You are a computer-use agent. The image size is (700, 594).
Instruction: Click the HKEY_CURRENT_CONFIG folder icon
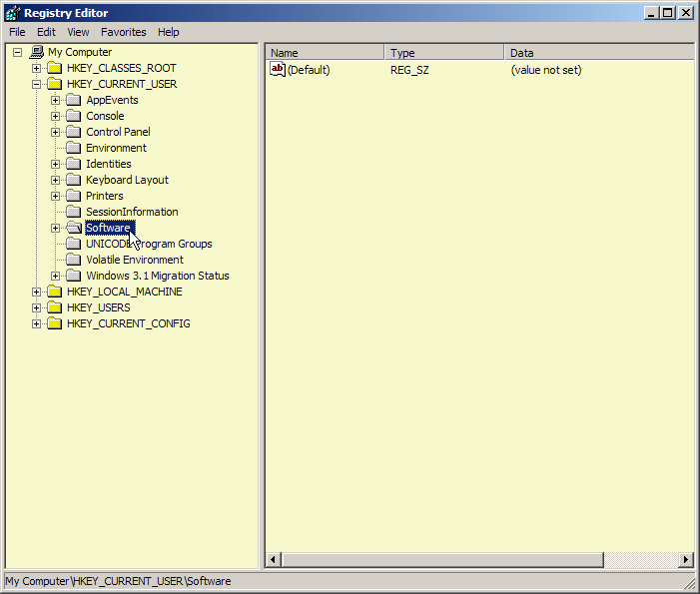tap(55, 323)
